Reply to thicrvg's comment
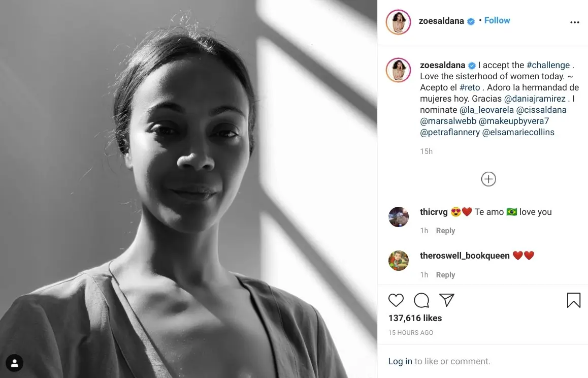588x378 pixels. point(445,231)
